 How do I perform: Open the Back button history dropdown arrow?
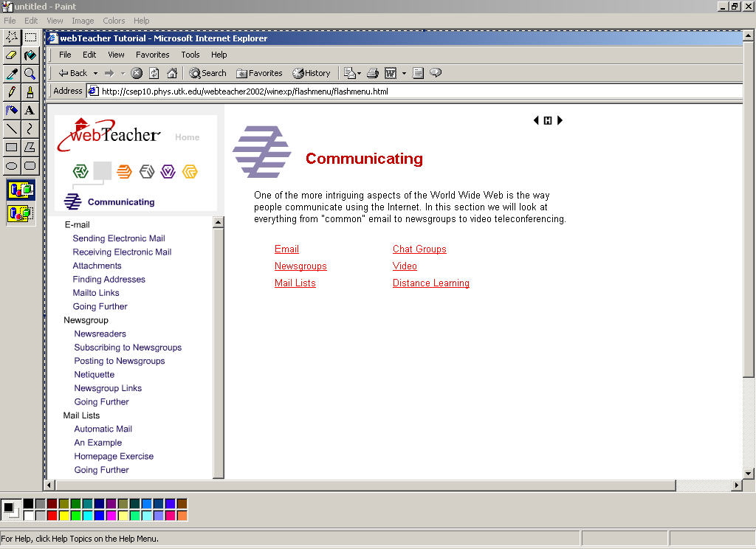[95, 74]
